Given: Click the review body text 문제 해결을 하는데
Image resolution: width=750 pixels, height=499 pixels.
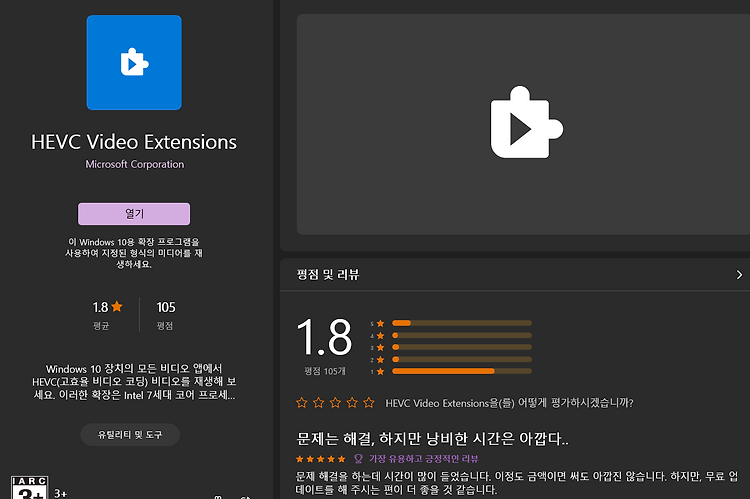Looking at the screenshot, I should [x=517, y=483].
